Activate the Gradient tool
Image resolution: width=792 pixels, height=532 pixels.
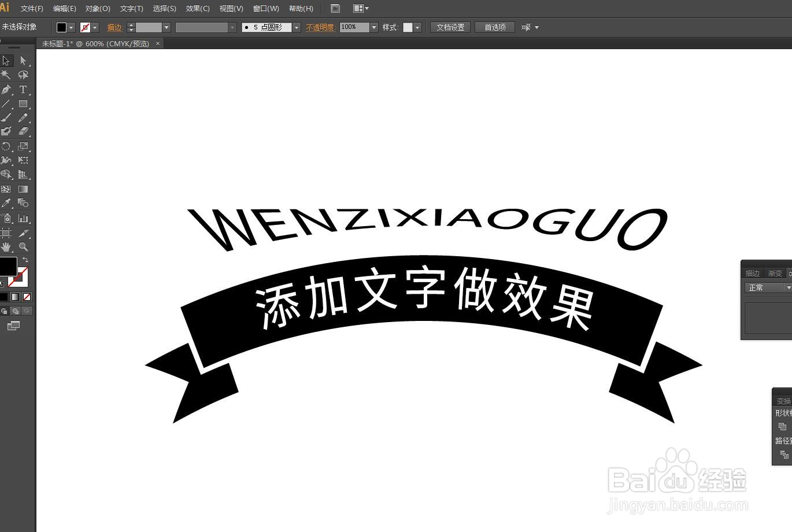(x=23, y=189)
